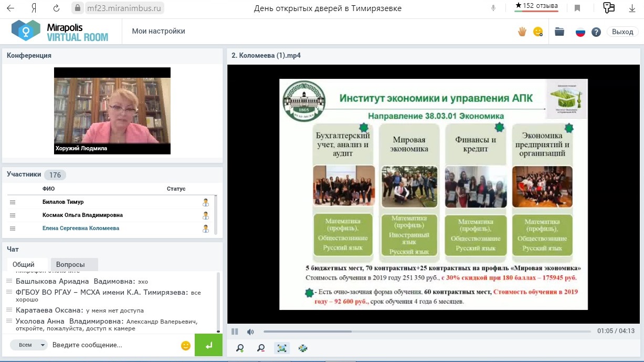
Task: Zoom out of the presentation
Action: [261, 348]
